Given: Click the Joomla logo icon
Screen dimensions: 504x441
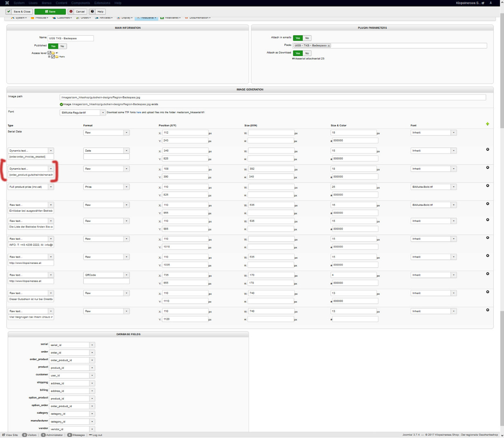Looking at the screenshot, I should coord(7,3).
